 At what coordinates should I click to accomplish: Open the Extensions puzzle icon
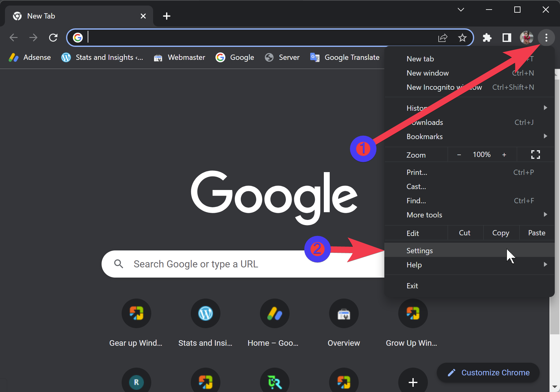487,38
